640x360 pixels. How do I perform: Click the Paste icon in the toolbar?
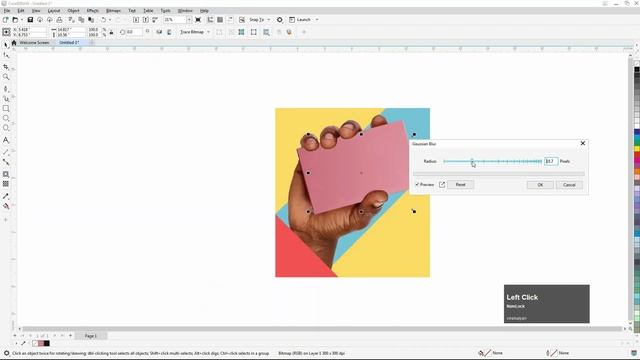pyautogui.click(x=91, y=20)
